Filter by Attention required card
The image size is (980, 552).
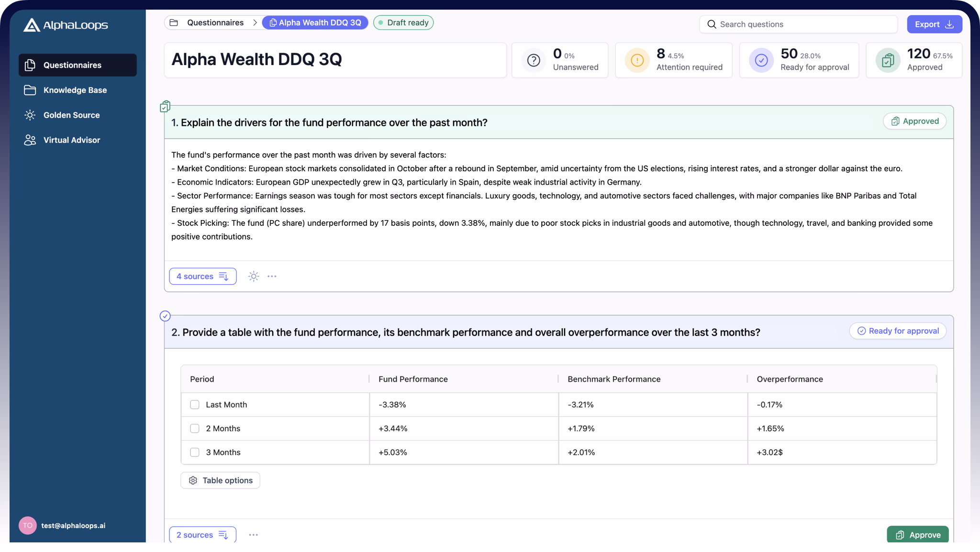tap(673, 60)
